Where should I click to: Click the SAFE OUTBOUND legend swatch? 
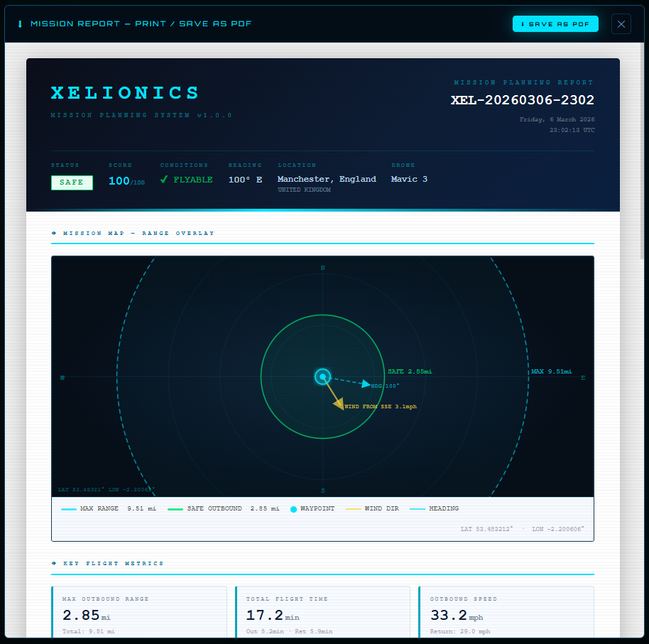coord(175,509)
